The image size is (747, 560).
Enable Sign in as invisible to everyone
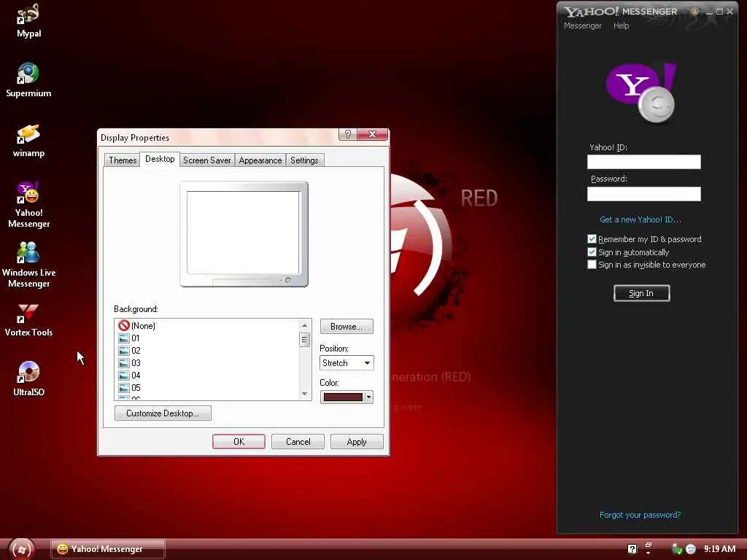tap(592, 264)
